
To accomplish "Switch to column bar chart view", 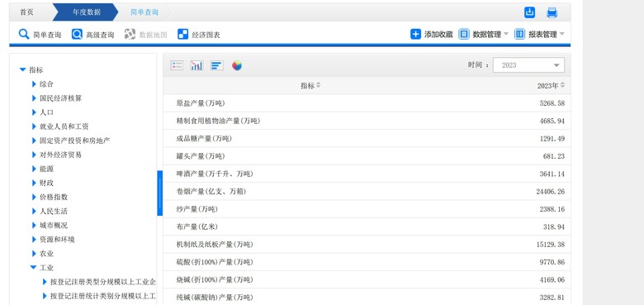I will pos(197,65).
